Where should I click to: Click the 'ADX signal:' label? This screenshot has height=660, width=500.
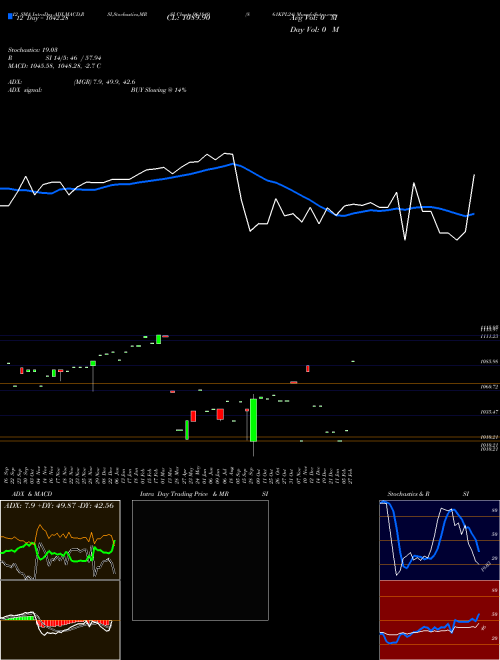[x=24, y=90]
